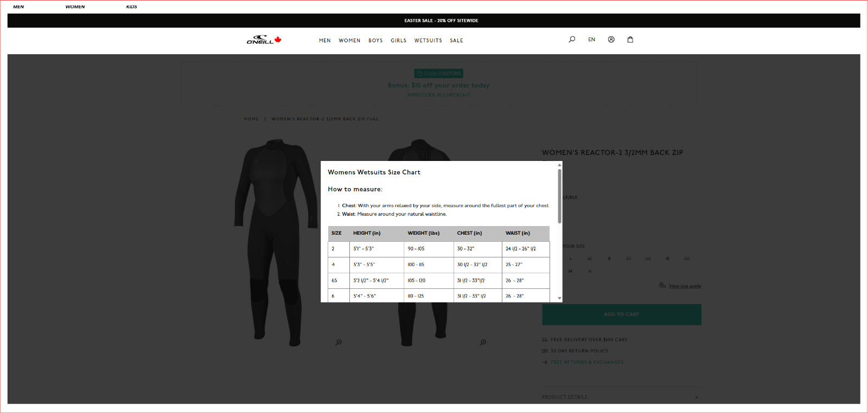Image resolution: width=868 pixels, height=413 pixels.
Task: Click height cell 5'3" - 5'5"
Action: [376, 264]
